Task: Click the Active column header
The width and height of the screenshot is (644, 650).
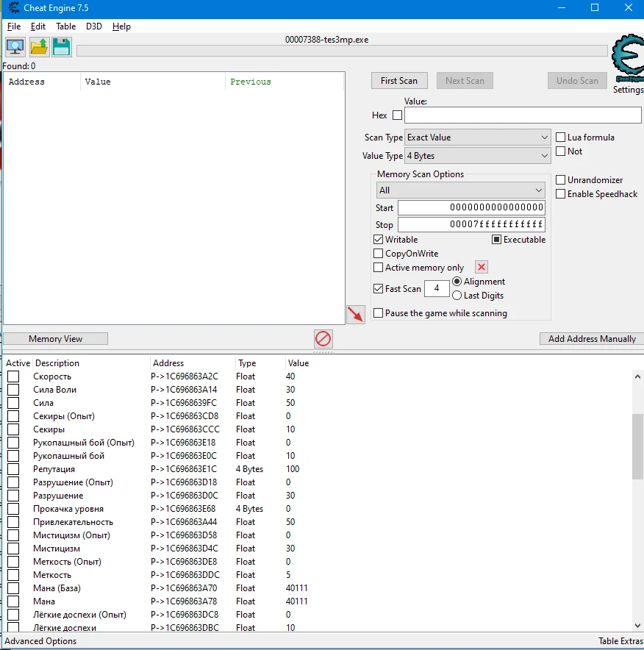Action: (x=18, y=363)
